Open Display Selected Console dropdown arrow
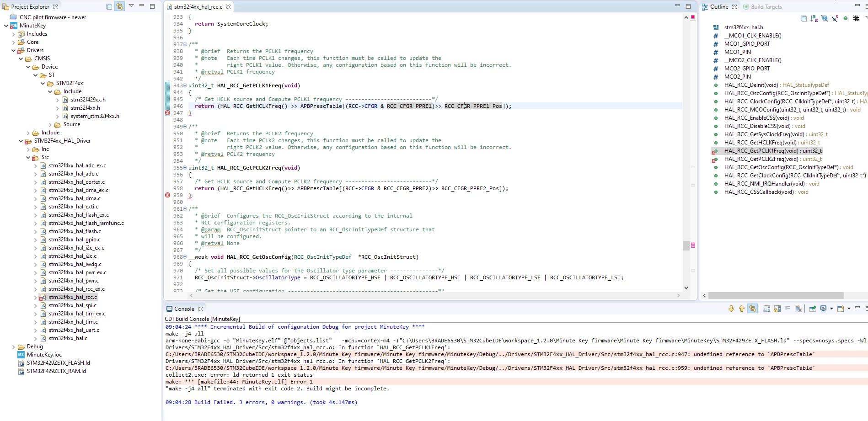 coord(831,309)
